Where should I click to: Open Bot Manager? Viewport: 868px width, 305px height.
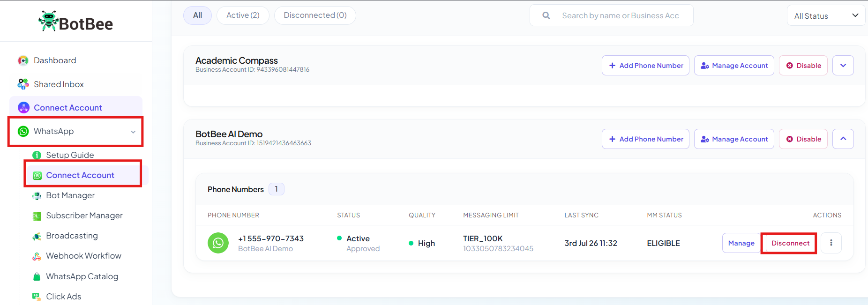[70, 195]
